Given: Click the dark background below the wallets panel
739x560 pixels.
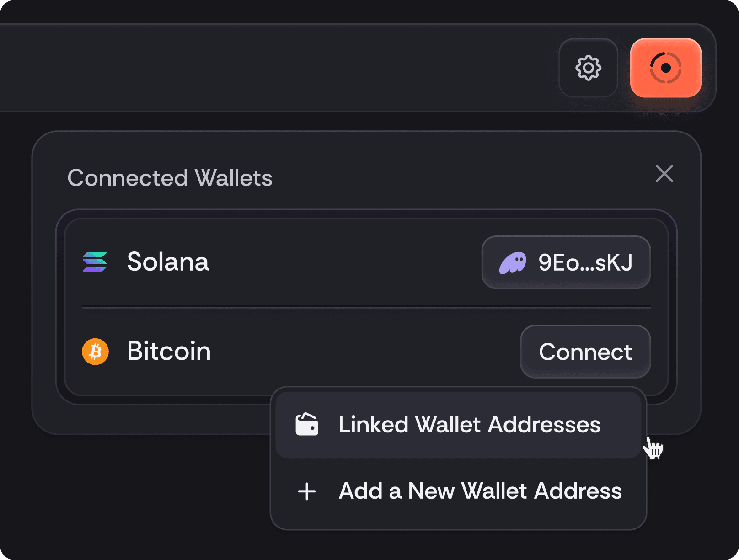Looking at the screenshot, I should click(137, 494).
